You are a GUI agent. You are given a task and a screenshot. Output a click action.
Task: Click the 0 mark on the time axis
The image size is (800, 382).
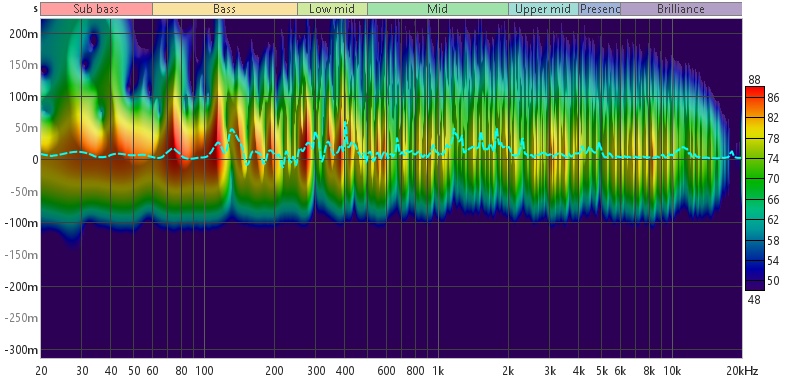tap(35, 160)
